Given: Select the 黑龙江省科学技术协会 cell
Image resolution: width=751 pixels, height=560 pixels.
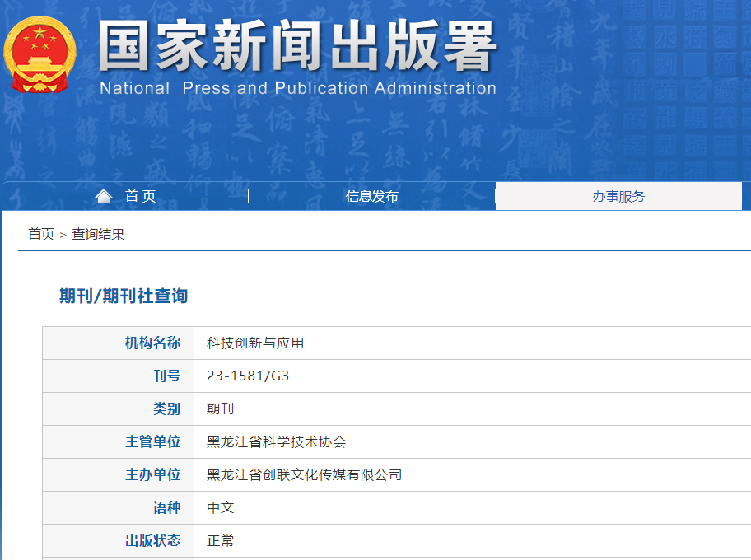Looking at the screenshot, I should tap(277, 442).
